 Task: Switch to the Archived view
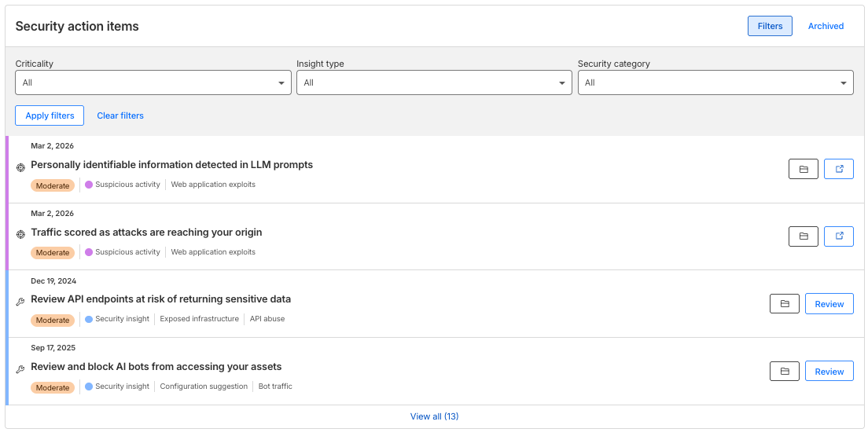point(826,26)
